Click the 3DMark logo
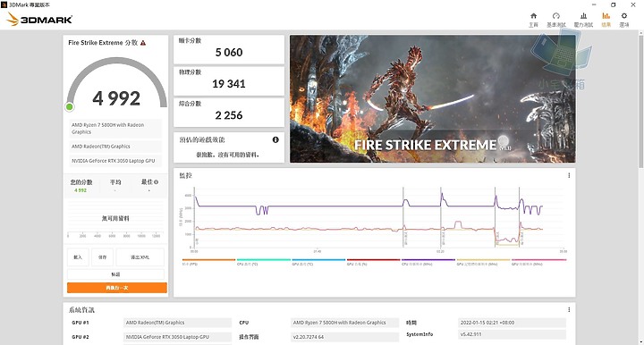The height and width of the screenshot is (345, 644). (40, 20)
